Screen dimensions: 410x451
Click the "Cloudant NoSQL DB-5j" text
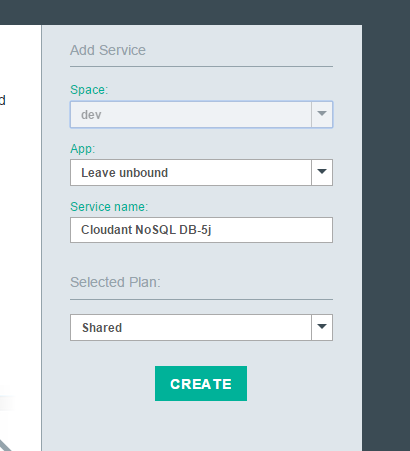pyautogui.click(x=146, y=230)
